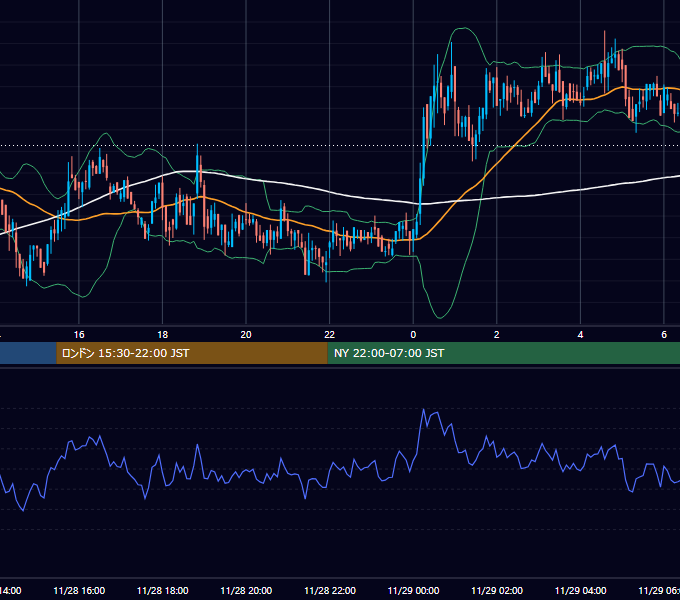This screenshot has height=600, width=680.
Task: Click the upper Bollinger band peak after midnight
Action: [463, 28]
